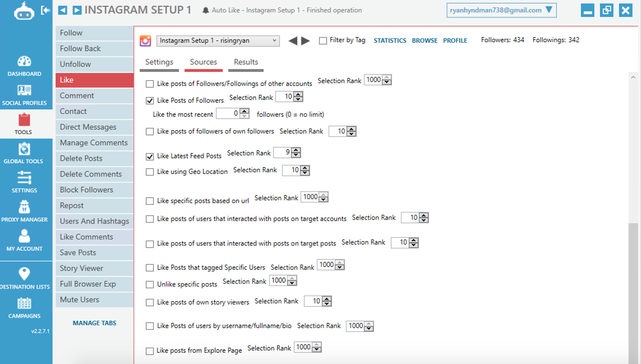Enable Like Posts that tagged Specific Users
The image size is (641, 364).
[x=150, y=268]
